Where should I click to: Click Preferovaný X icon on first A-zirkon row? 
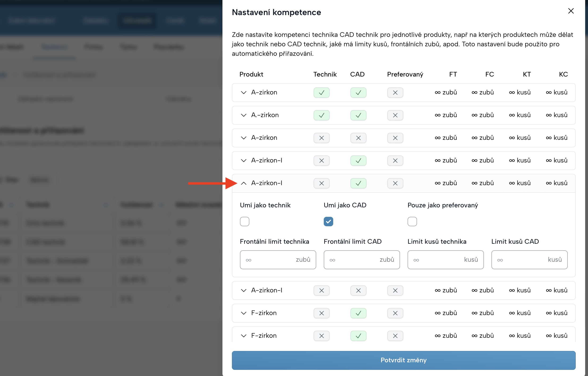[x=395, y=93]
